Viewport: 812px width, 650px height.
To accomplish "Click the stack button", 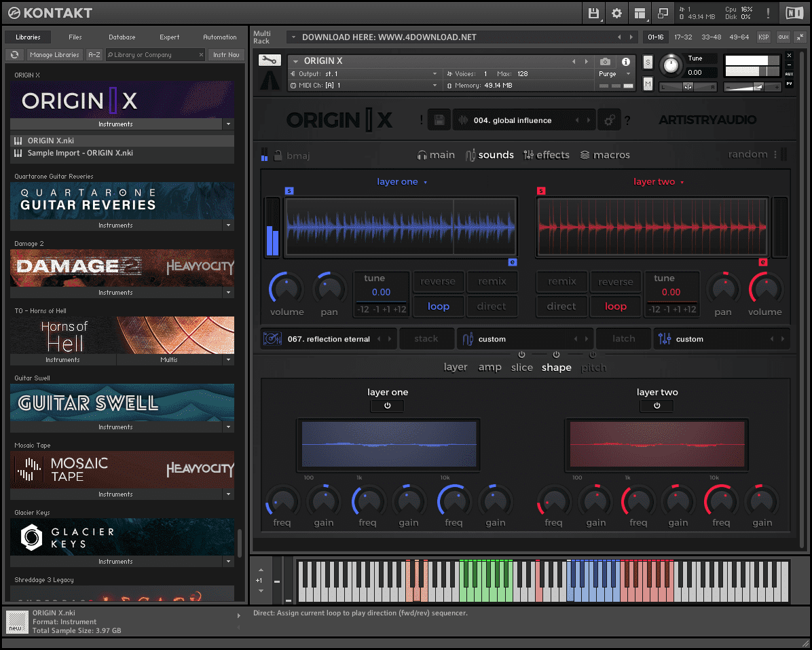I will pyautogui.click(x=426, y=339).
